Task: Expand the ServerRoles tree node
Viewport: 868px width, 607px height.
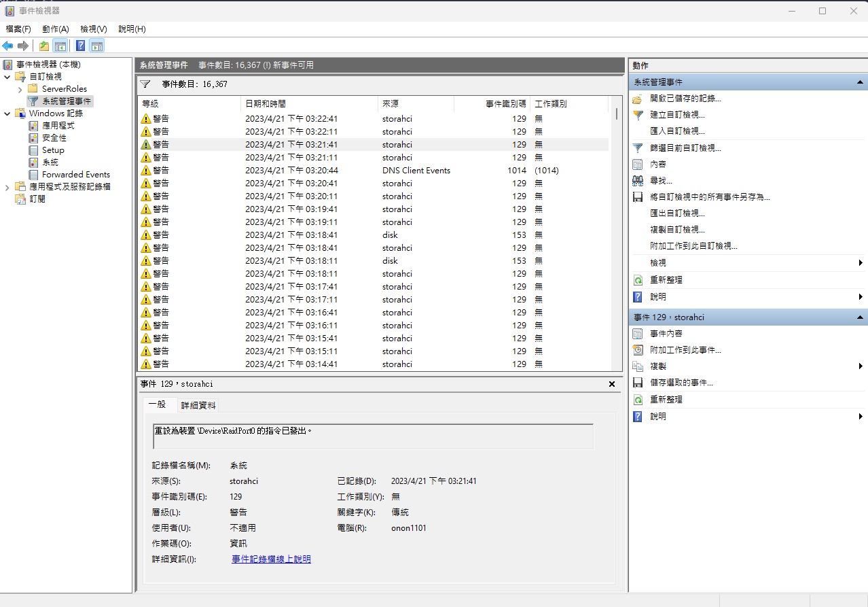Action: (20, 89)
